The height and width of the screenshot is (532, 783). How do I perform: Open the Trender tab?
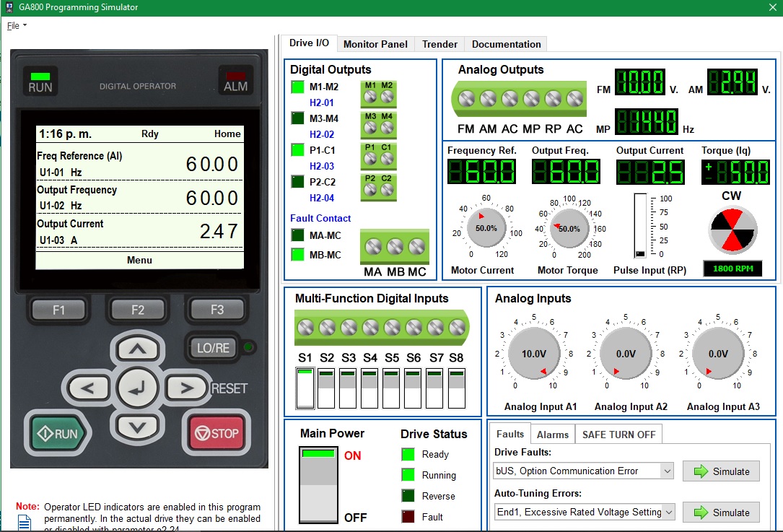[439, 44]
